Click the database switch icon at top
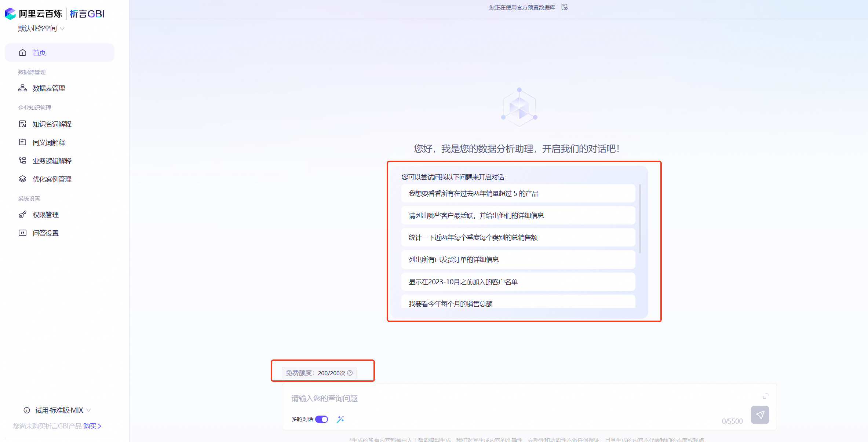Viewport: 868px width, 442px height. pos(565,7)
